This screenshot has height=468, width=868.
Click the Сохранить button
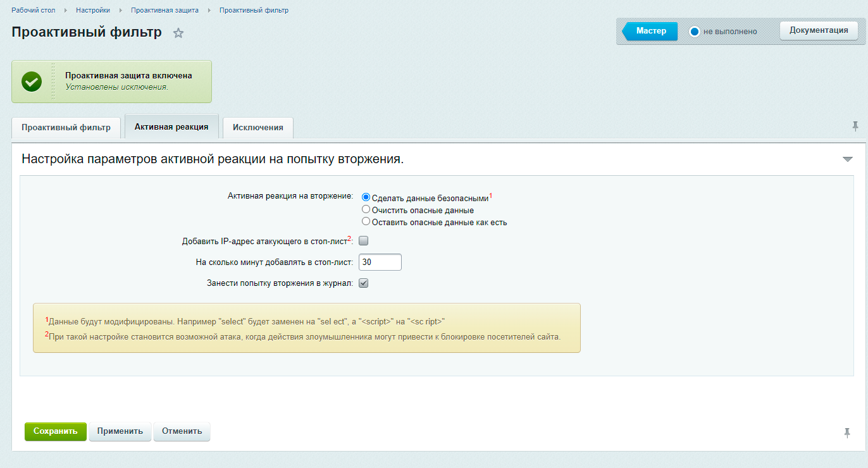[x=56, y=431]
